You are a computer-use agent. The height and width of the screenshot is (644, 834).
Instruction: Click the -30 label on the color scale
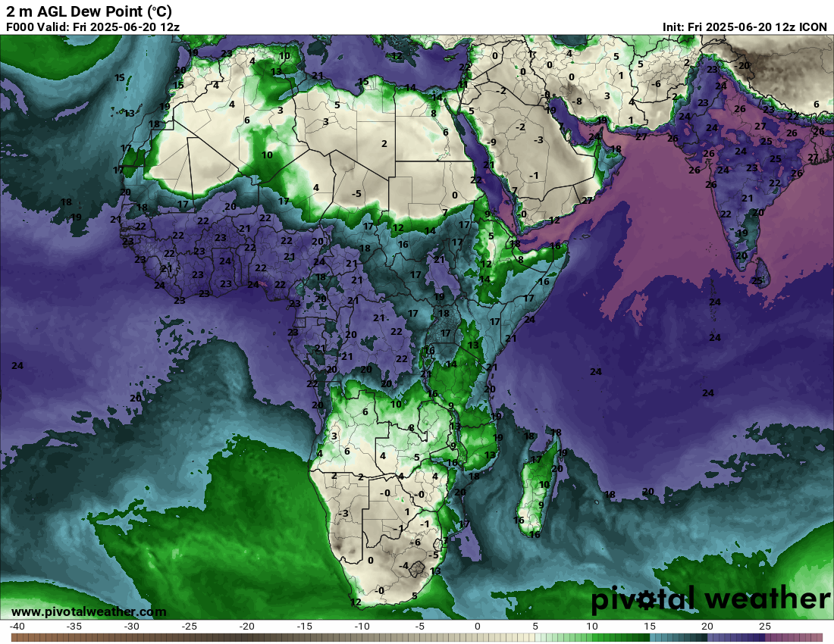point(131,627)
